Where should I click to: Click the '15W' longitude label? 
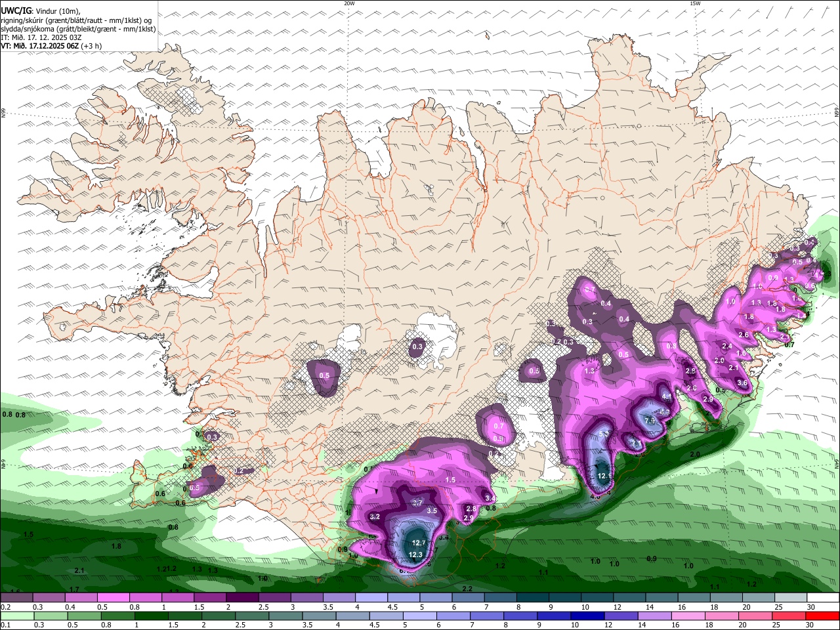coord(695,3)
